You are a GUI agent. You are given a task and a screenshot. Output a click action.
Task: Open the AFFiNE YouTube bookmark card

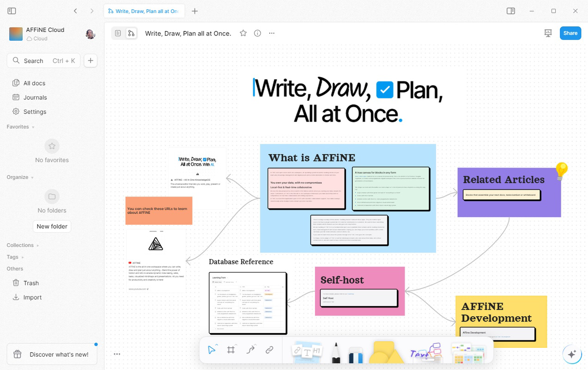point(157,261)
